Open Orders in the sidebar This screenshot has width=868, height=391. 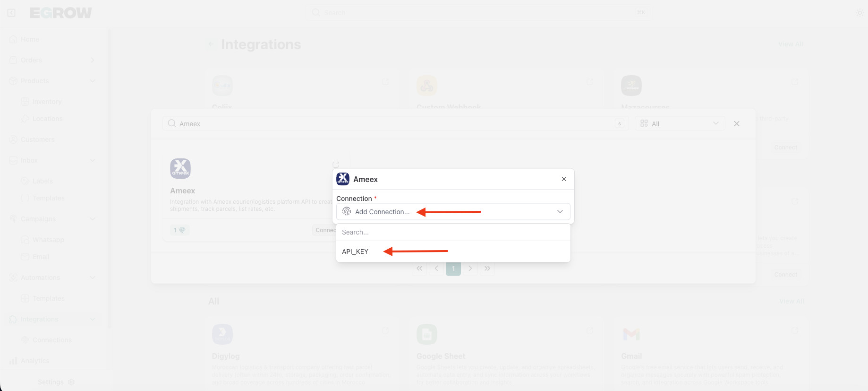[x=31, y=60]
